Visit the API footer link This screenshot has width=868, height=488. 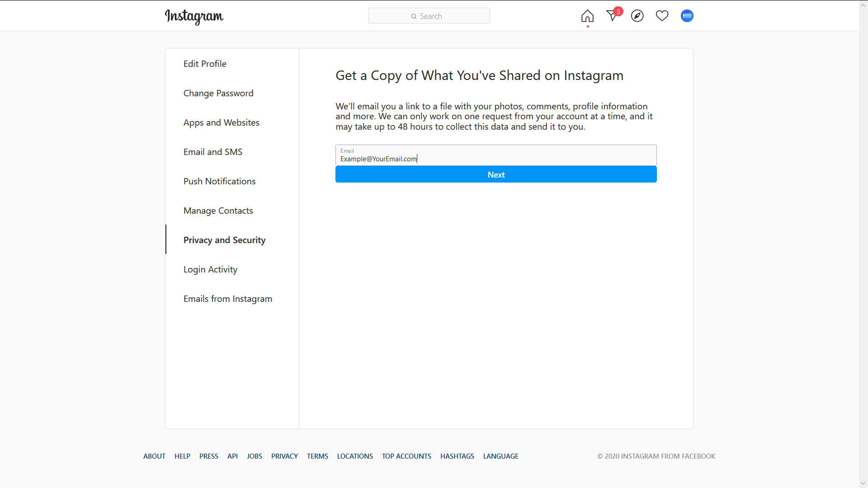click(x=232, y=456)
